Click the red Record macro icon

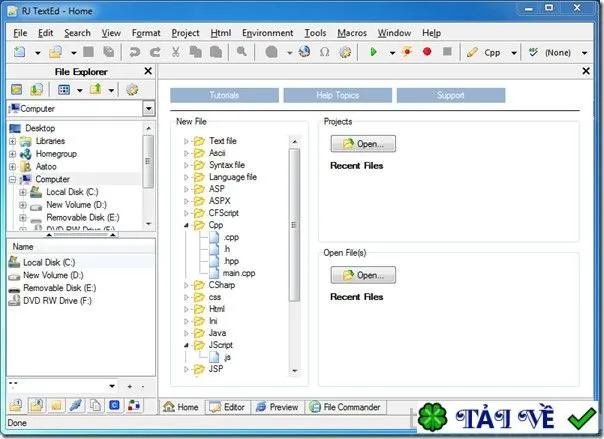pyautogui.click(x=427, y=52)
